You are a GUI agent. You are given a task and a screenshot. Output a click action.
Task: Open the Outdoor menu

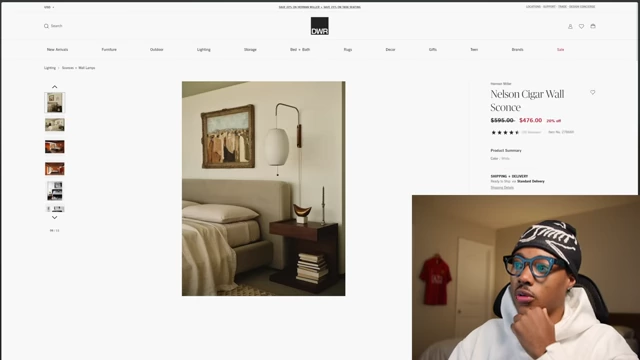pos(157,49)
